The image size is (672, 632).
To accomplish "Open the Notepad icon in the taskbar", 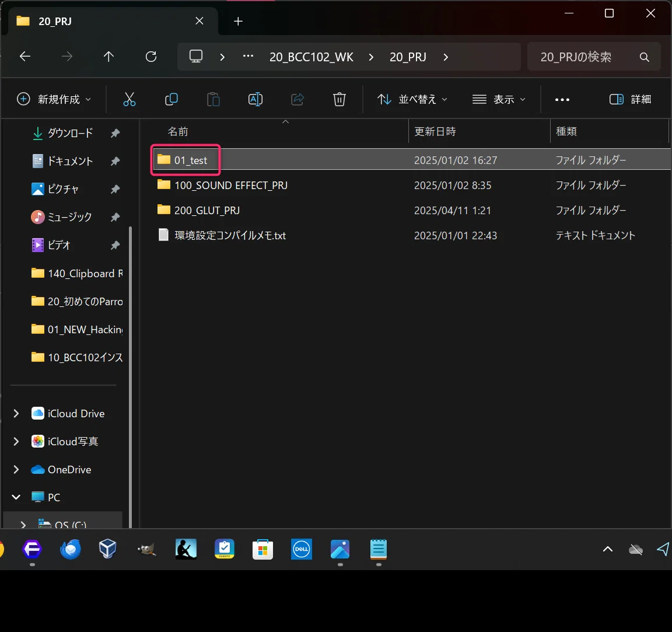I will pos(379,549).
